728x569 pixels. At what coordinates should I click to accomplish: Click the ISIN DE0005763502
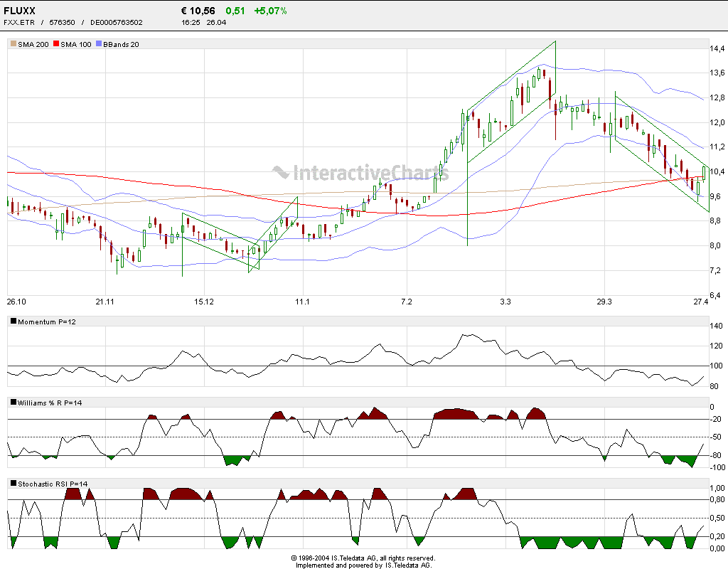tap(116, 22)
